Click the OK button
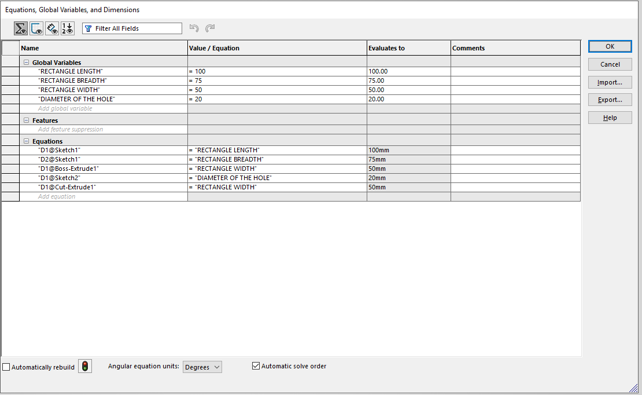Viewport: 642px width, 395px height. point(610,46)
